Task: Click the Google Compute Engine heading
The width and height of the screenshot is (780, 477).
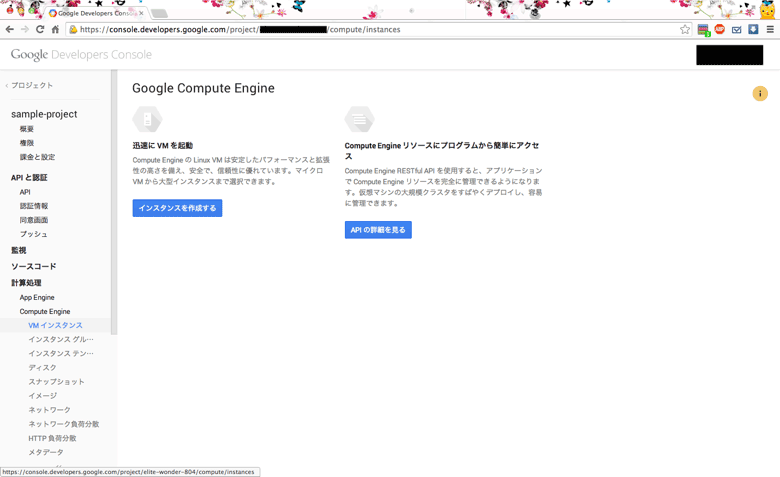Action: coord(203,88)
